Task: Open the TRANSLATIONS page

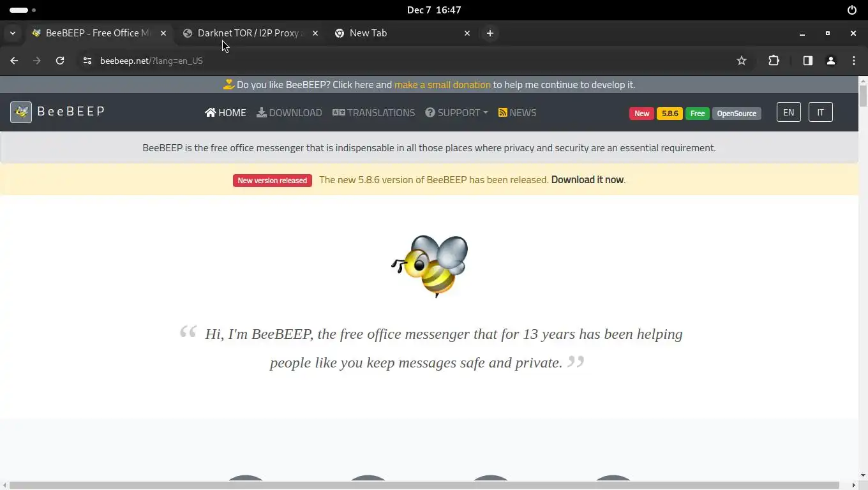Action: (x=373, y=112)
